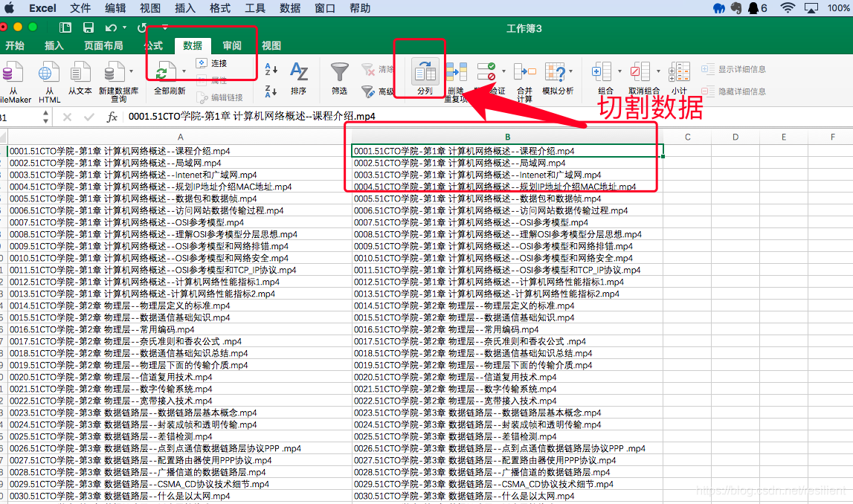The width and height of the screenshot is (853, 504).
Task: Select column A cell 0010 OSI参考模型和网络安全.mp4
Action: click(x=180, y=258)
